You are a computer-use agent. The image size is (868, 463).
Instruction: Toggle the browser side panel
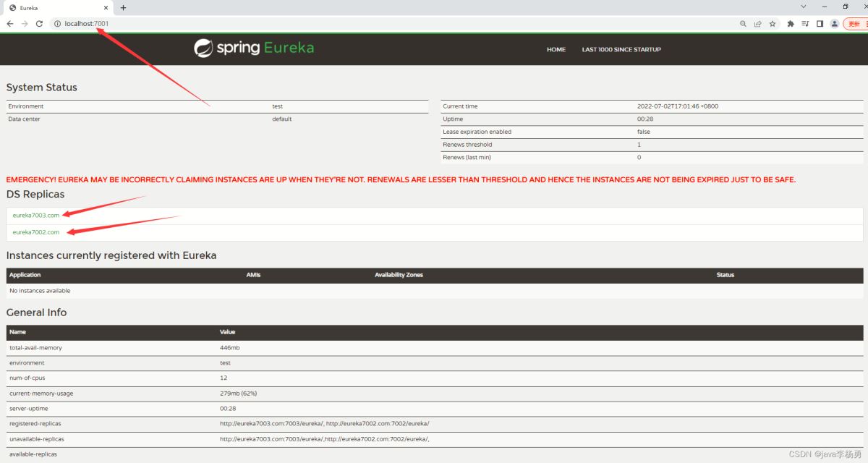(820, 24)
